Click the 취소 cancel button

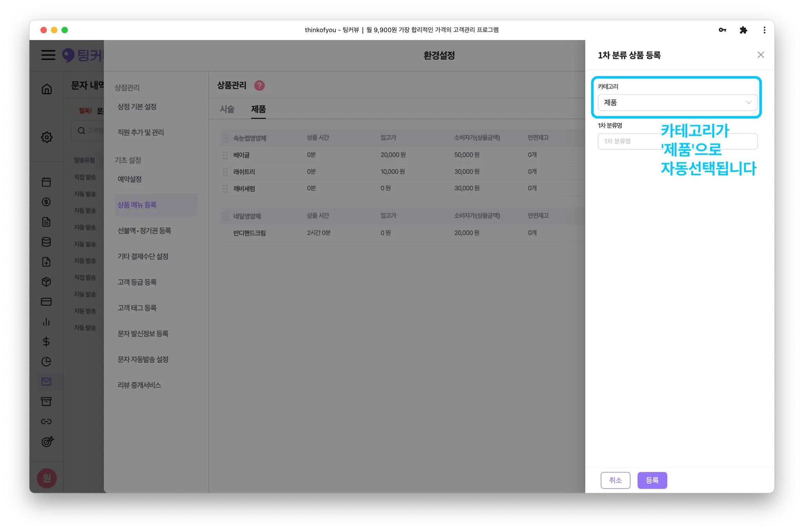point(615,480)
